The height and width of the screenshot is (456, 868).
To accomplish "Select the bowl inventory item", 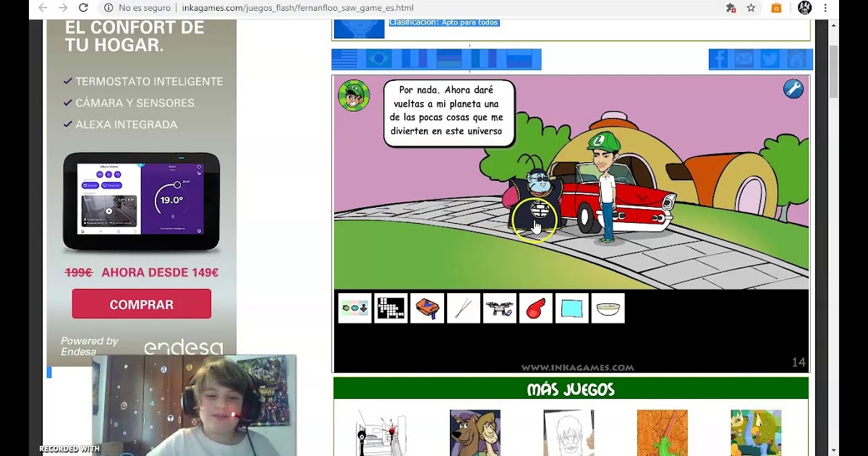I will (608, 308).
